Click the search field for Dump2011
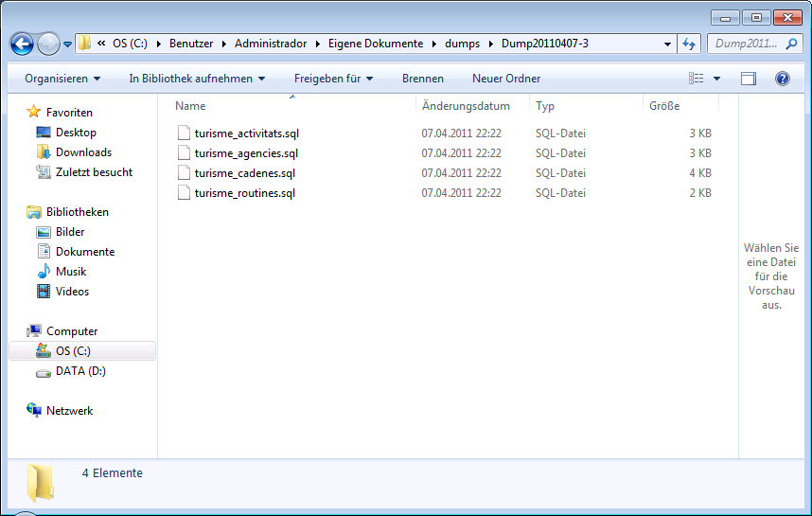The height and width of the screenshot is (516, 812). click(x=748, y=44)
